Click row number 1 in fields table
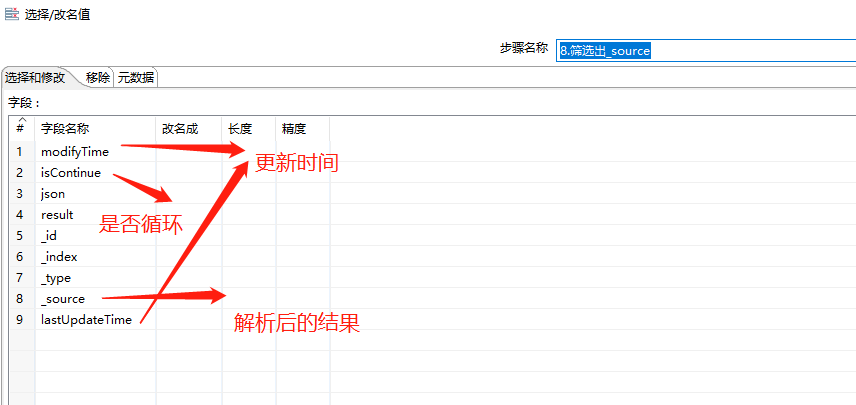The height and width of the screenshot is (405, 856). click(20, 152)
